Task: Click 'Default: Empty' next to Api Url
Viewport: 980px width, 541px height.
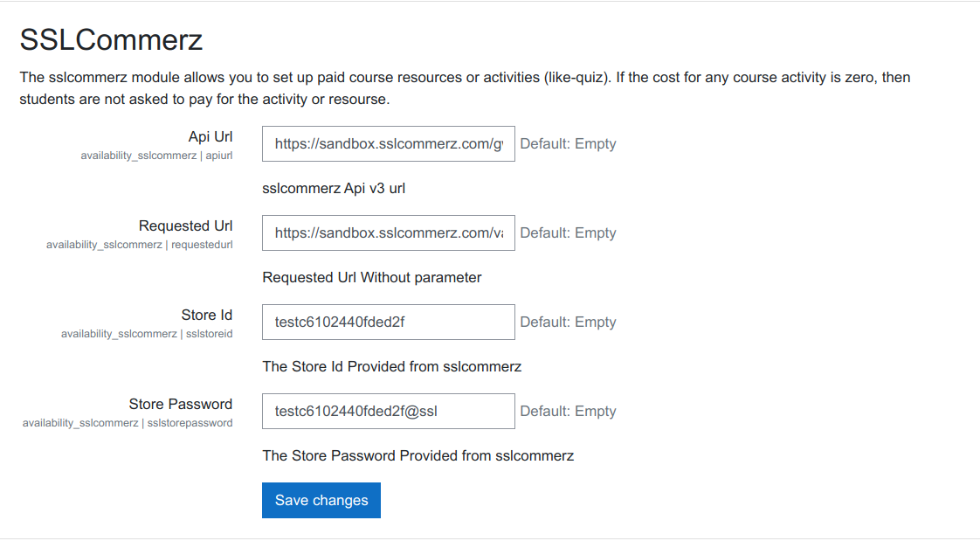Action: [568, 144]
